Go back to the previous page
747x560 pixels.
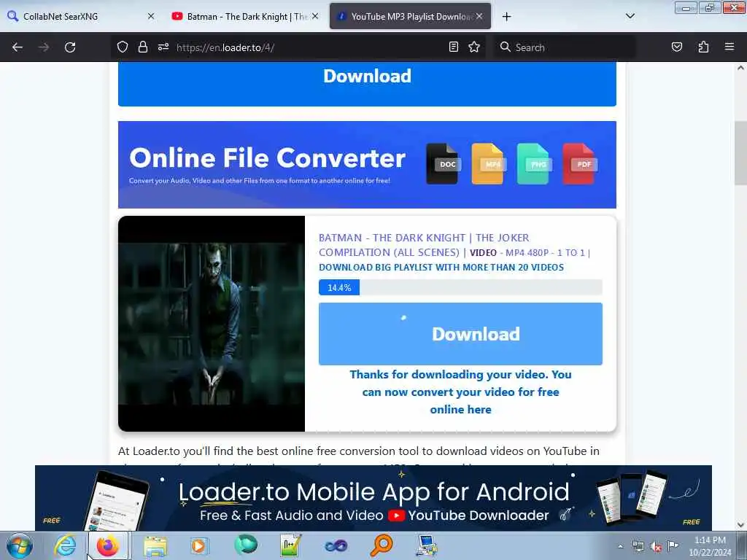(x=18, y=47)
